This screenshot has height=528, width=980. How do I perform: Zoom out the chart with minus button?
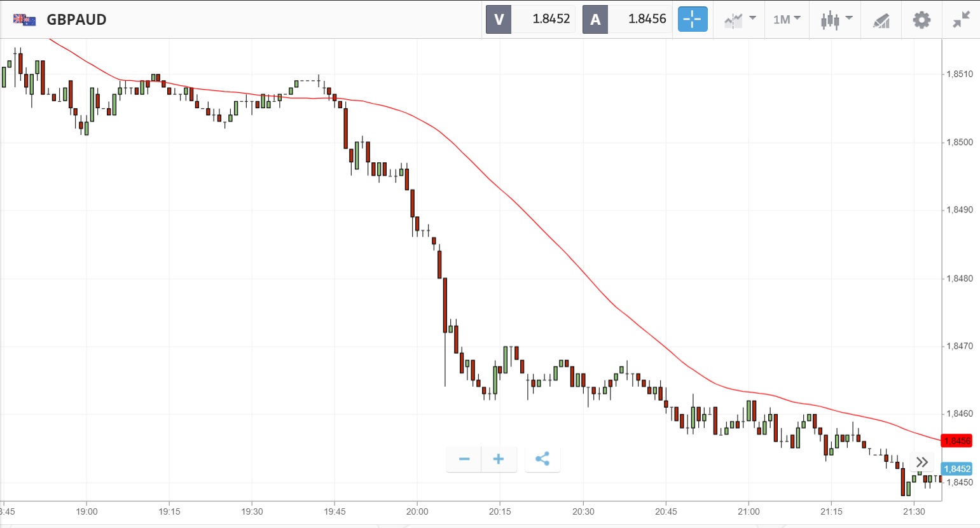click(464, 459)
